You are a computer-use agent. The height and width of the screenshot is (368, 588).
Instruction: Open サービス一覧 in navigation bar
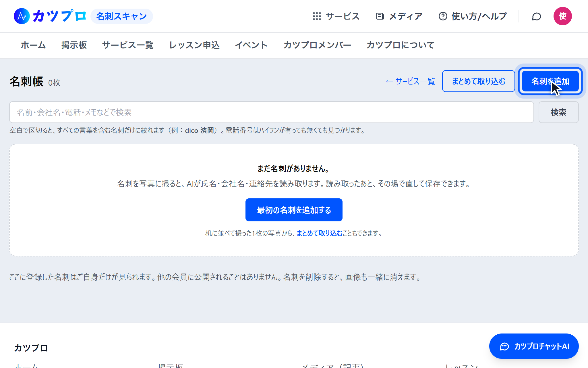128,45
